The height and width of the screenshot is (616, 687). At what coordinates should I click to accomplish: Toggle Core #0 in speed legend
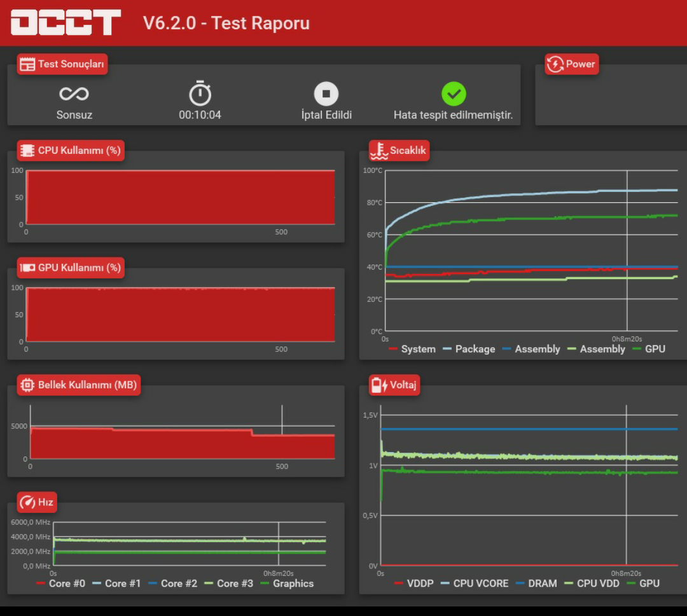(x=60, y=583)
